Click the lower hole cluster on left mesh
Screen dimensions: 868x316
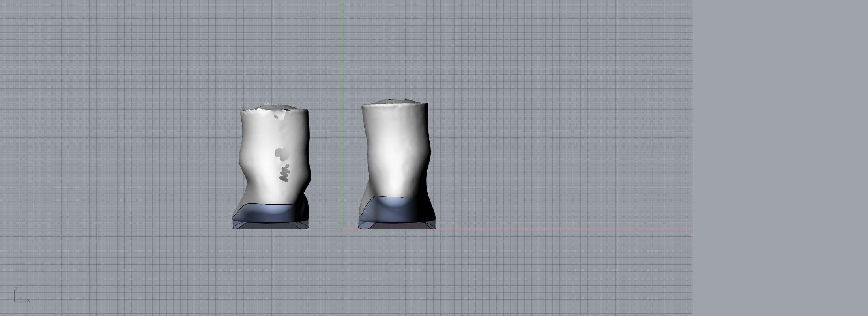point(284,174)
